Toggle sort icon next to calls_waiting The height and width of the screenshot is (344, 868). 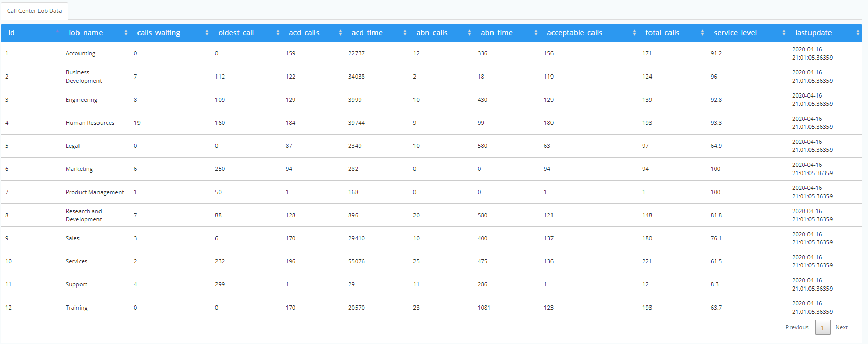(x=207, y=33)
